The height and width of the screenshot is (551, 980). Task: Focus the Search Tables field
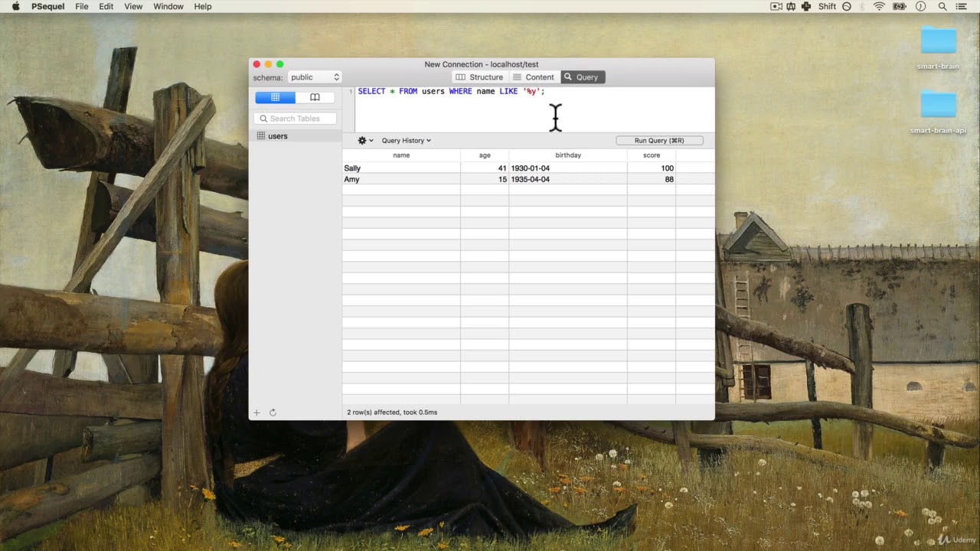(296, 119)
